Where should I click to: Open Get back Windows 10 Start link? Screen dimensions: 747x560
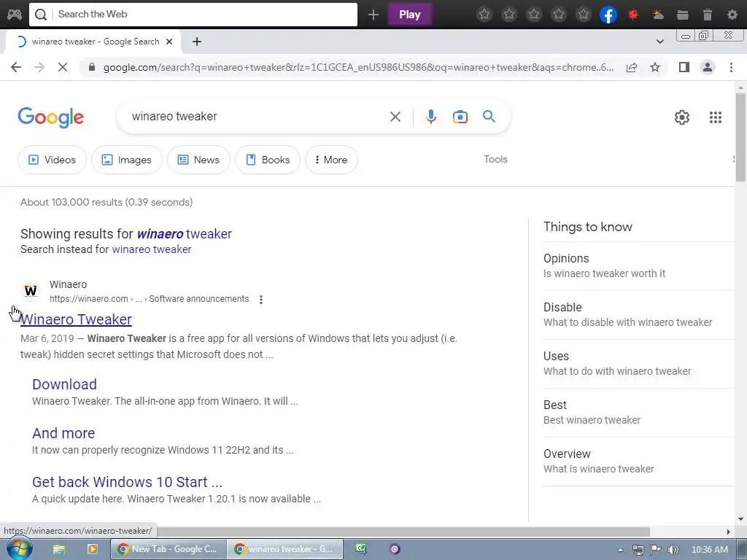127,482
